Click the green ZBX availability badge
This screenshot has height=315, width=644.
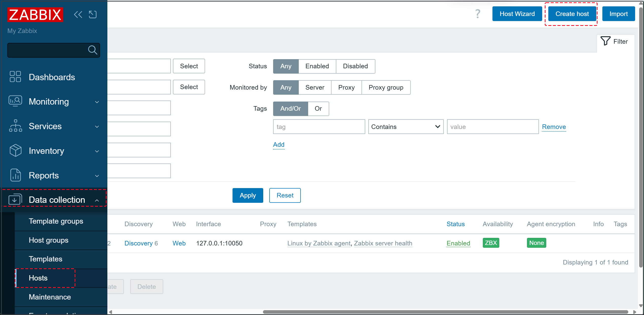(x=491, y=243)
